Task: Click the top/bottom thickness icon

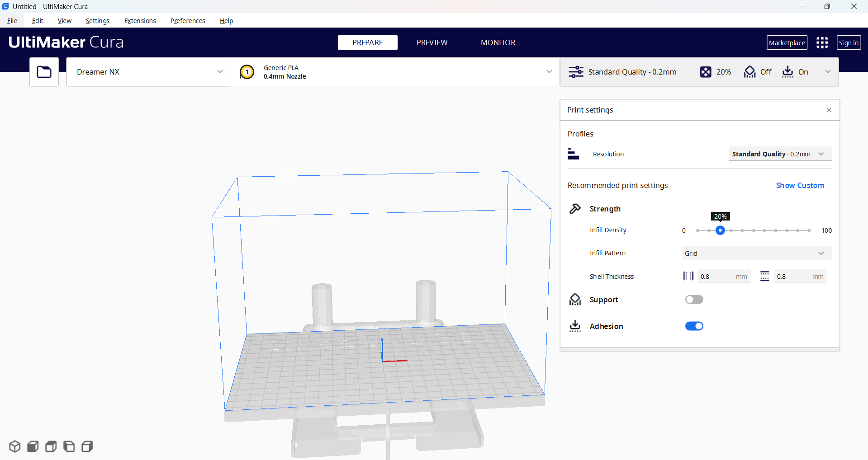Action: [x=764, y=276]
